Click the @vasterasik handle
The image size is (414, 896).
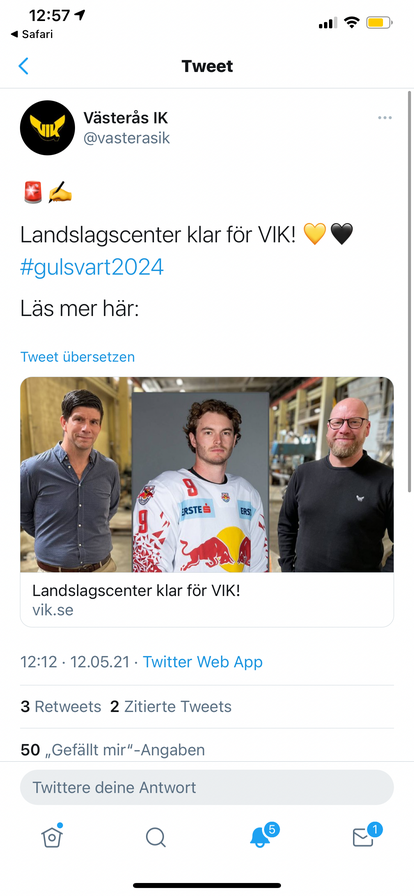click(127, 138)
